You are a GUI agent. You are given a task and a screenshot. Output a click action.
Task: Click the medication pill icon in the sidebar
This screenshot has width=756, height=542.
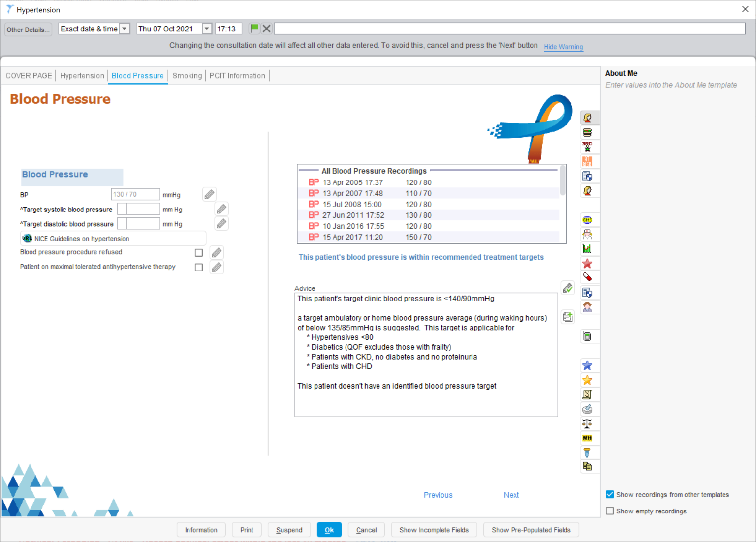[589, 277]
